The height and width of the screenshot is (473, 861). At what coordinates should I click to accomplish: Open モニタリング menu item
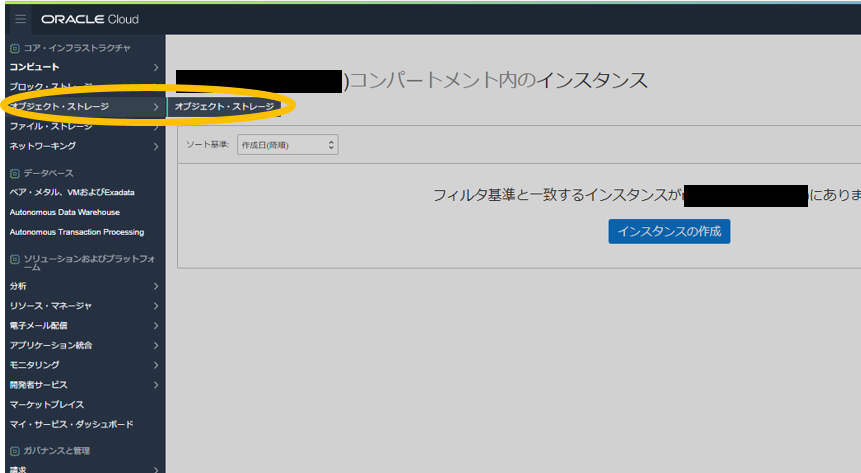point(35,365)
